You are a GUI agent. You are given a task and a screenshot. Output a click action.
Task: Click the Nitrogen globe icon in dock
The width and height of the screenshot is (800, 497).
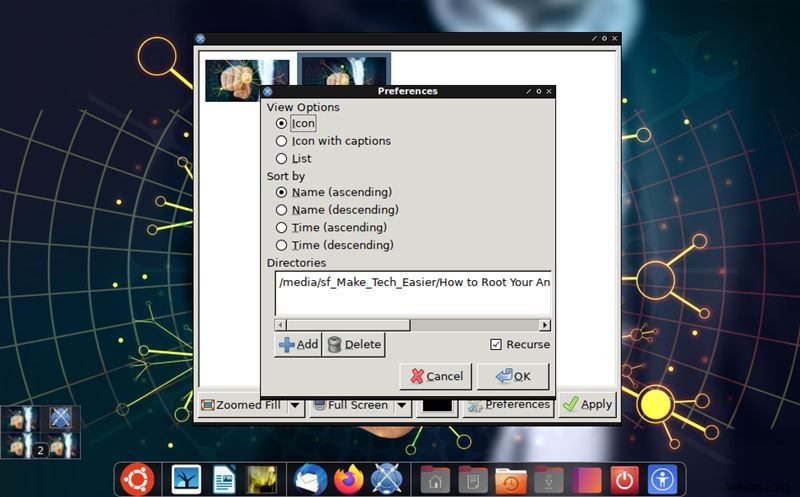click(x=387, y=480)
